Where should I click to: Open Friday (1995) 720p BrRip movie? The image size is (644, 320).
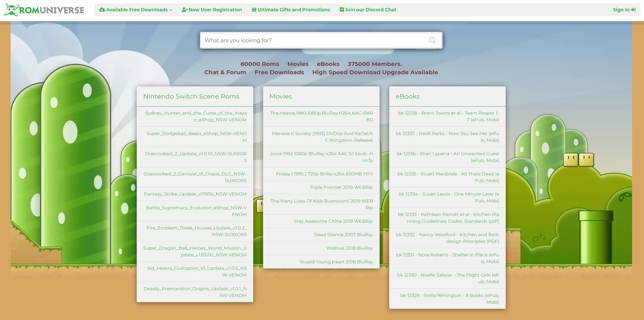(321, 174)
